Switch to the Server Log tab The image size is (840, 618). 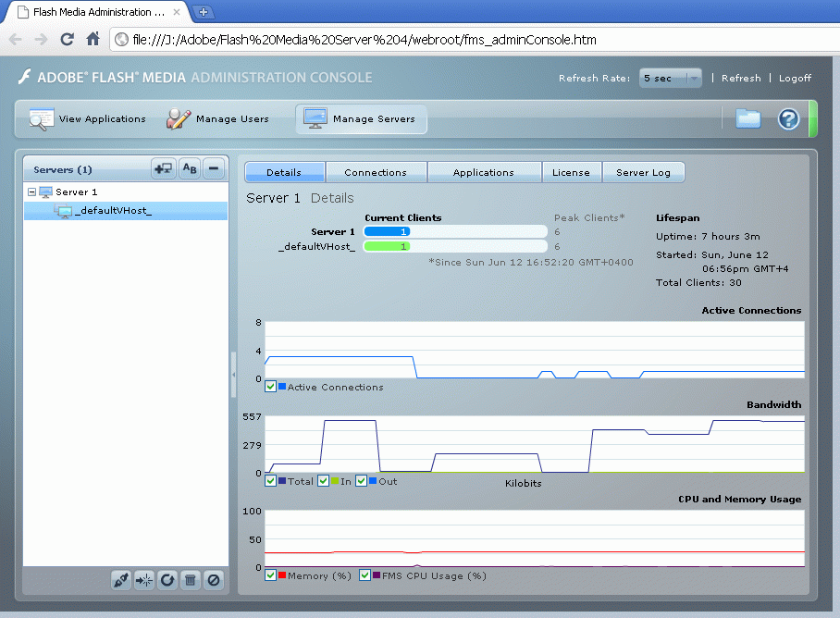[643, 172]
